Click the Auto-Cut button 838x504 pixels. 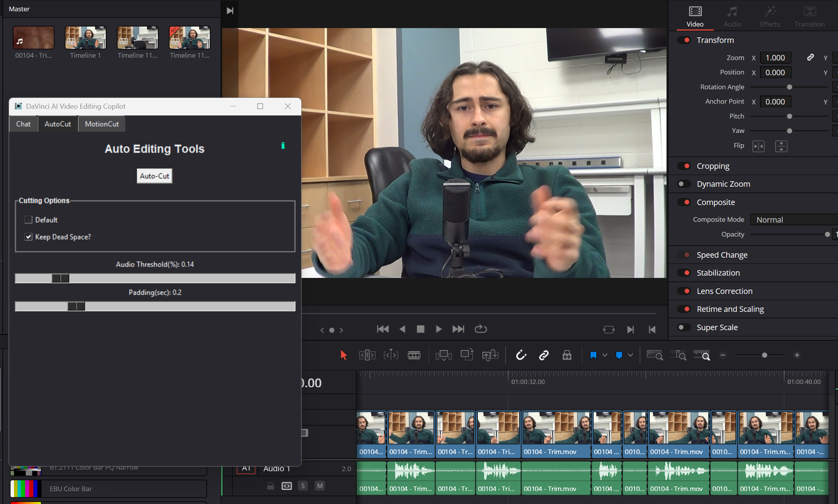point(154,176)
